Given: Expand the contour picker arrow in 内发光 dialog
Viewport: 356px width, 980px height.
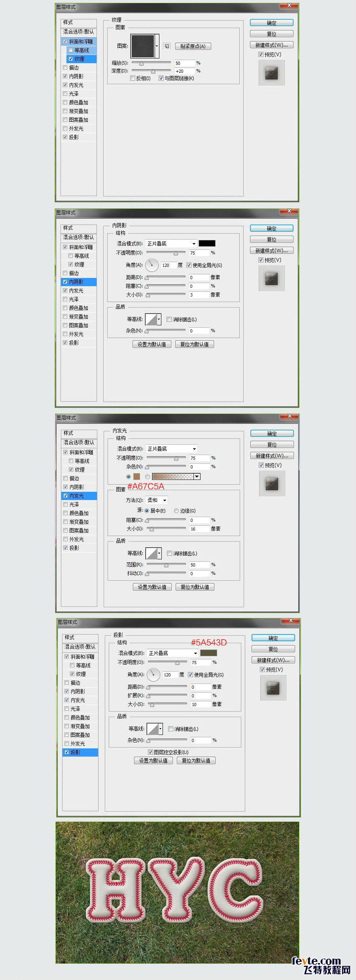Looking at the screenshot, I should point(159,553).
